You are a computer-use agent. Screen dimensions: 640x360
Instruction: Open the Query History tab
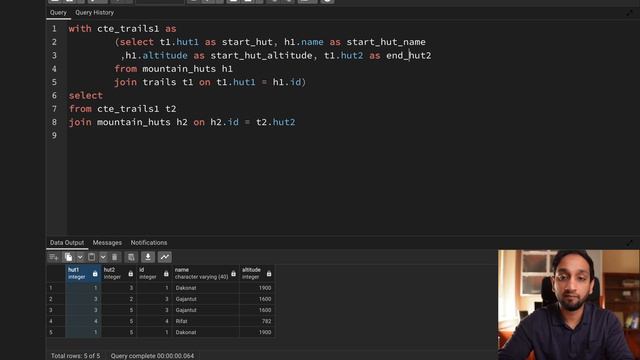pos(94,13)
